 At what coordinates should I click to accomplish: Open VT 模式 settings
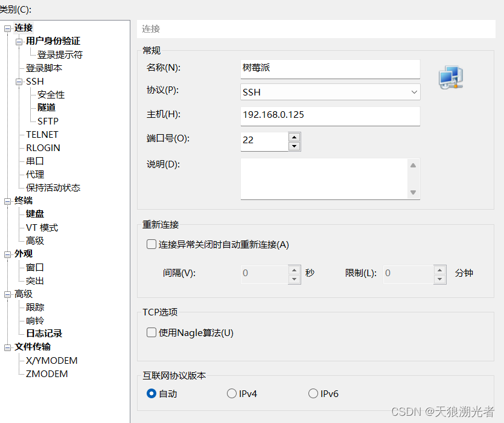(x=42, y=228)
